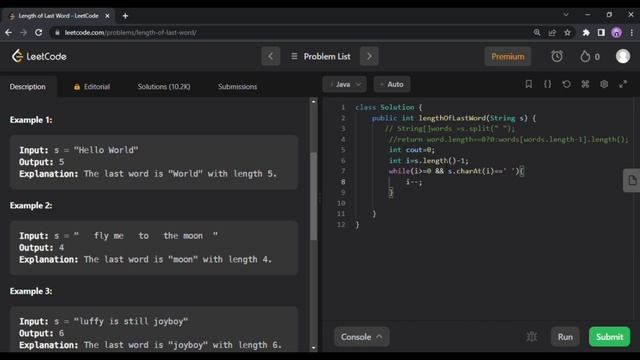640x360 pixels.
Task: Switch to the Description tab
Action: [x=28, y=87]
